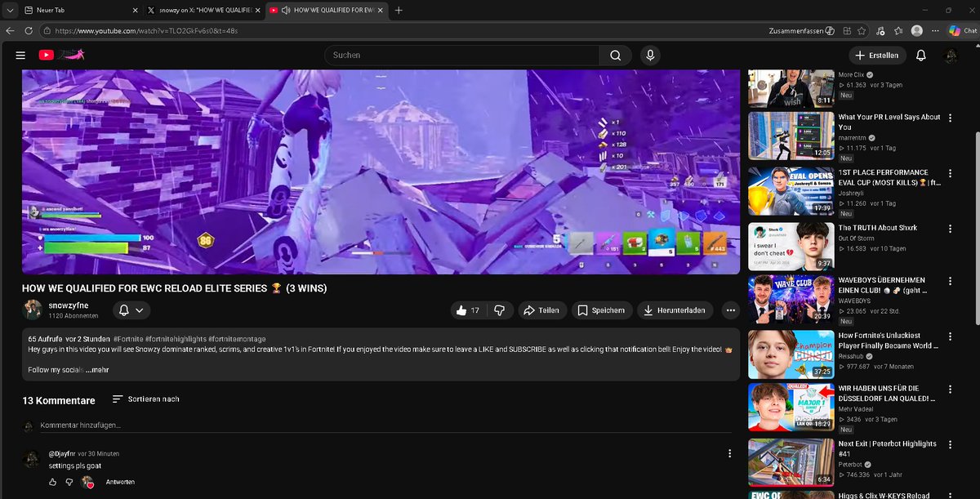Open options for How Fortnite's Unluckiest video
The width and height of the screenshot is (980, 499).
[950, 336]
